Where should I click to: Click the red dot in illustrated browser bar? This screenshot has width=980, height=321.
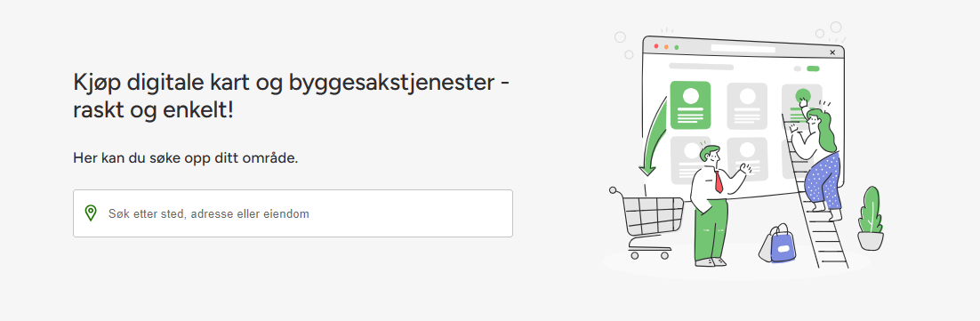point(656,46)
